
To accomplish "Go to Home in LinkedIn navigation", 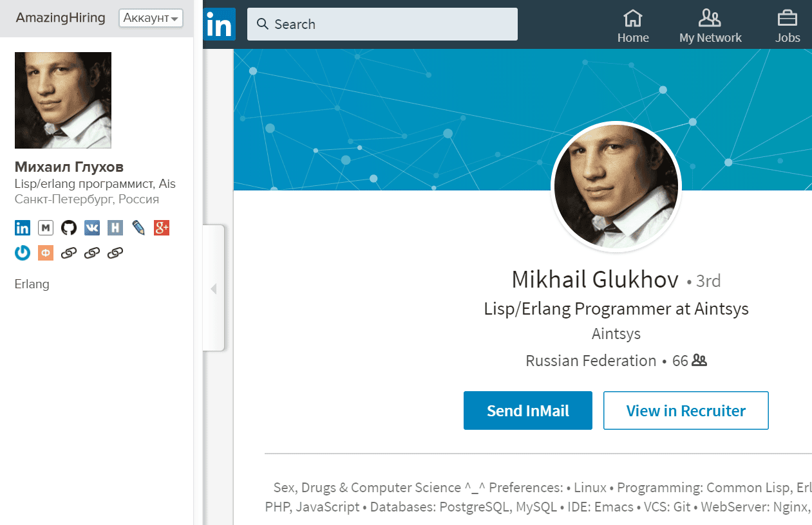I will [x=633, y=26].
